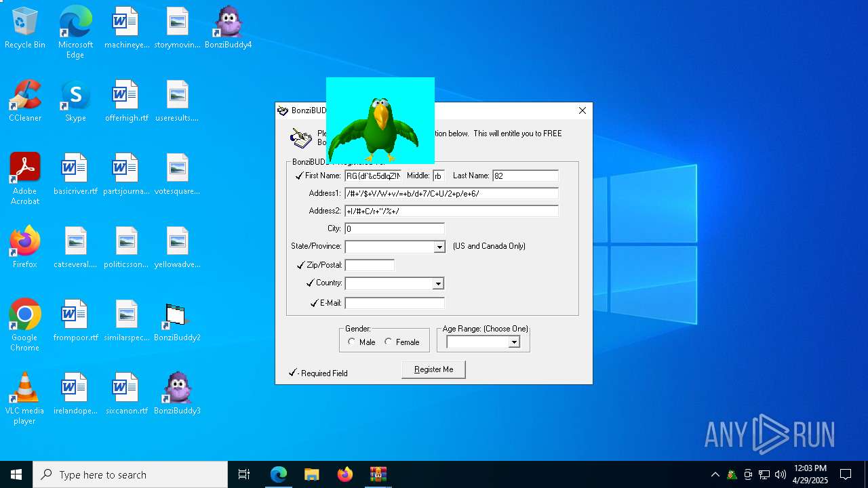Open the Windows Start menu

[16, 474]
